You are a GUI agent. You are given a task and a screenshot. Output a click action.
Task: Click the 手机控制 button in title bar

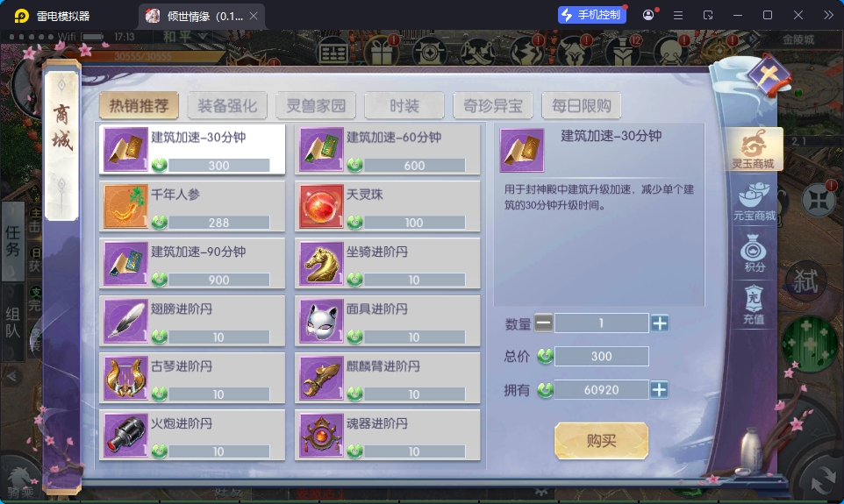(592, 15)
